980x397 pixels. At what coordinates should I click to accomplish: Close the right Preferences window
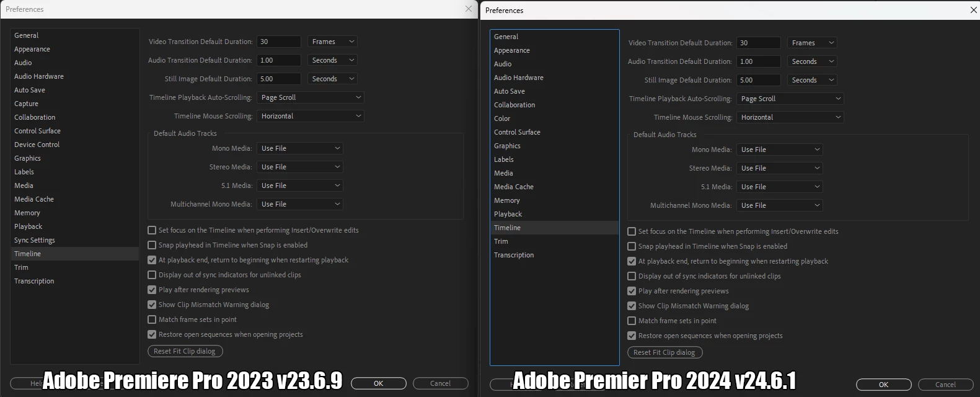pos(973,10)
